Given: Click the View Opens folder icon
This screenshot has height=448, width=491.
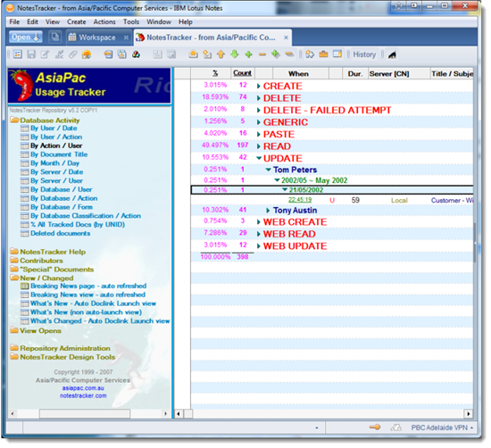Looking at the screenshot, I should (x=14, y=330).
